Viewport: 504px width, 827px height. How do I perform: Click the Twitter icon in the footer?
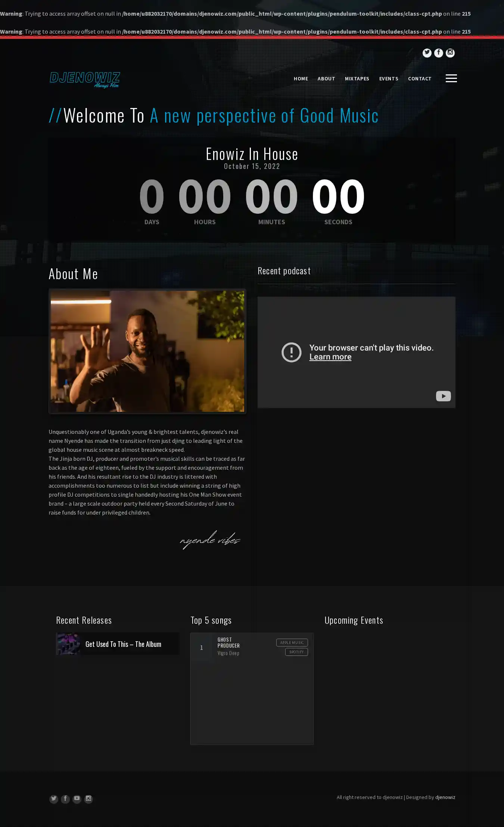click(54, 799)
